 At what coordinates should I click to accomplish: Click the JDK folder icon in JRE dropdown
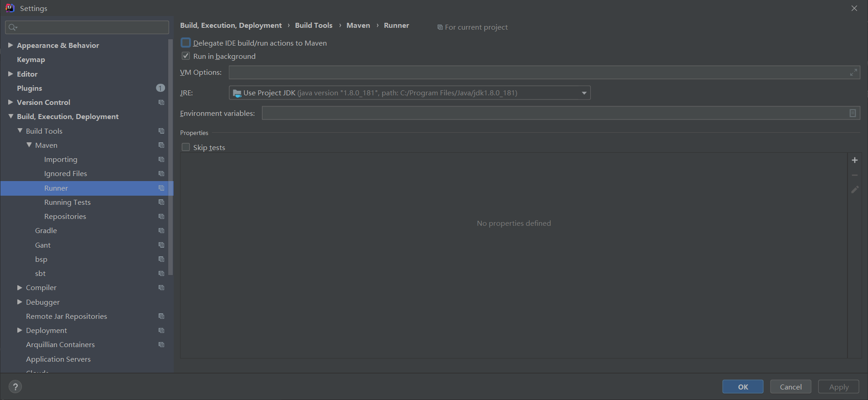(x=237, y=93)
